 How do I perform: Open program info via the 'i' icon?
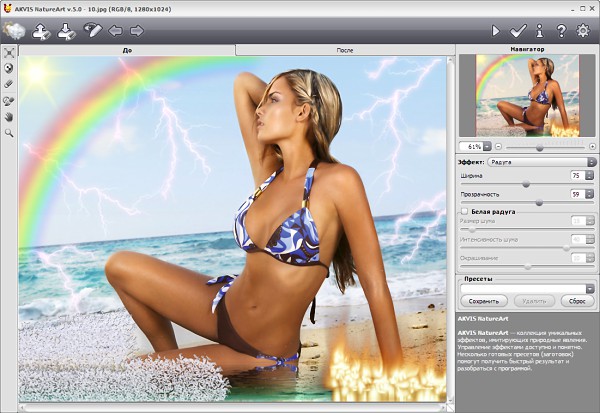[540, 31]
